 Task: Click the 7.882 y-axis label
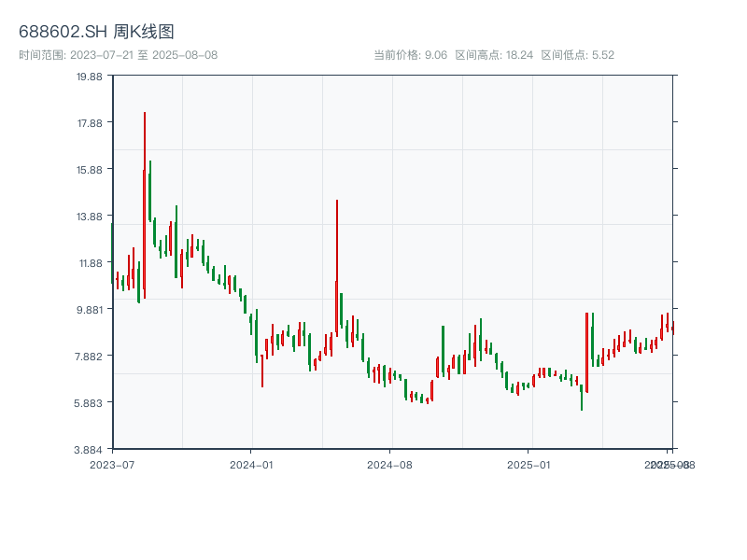coord(90,357)
